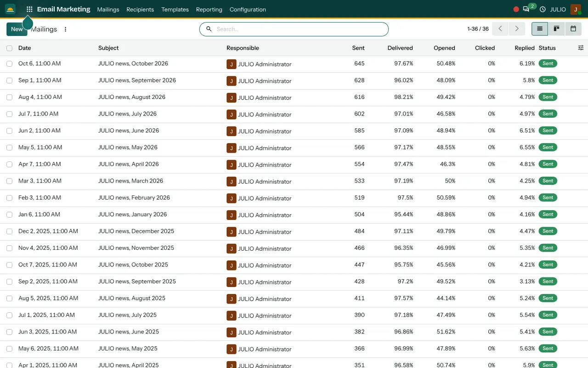588x368 pixels.
Task: Open JULIO user avatar menu
Action: coord(576,9)
